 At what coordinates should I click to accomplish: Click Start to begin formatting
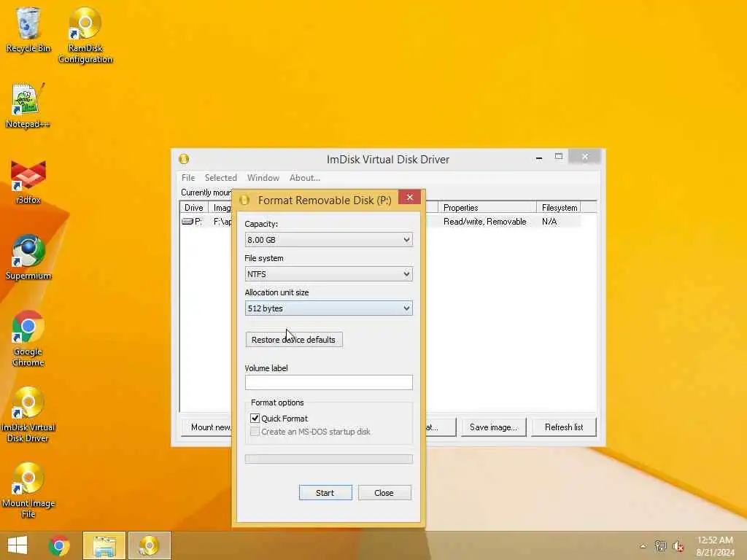(325, 492)
